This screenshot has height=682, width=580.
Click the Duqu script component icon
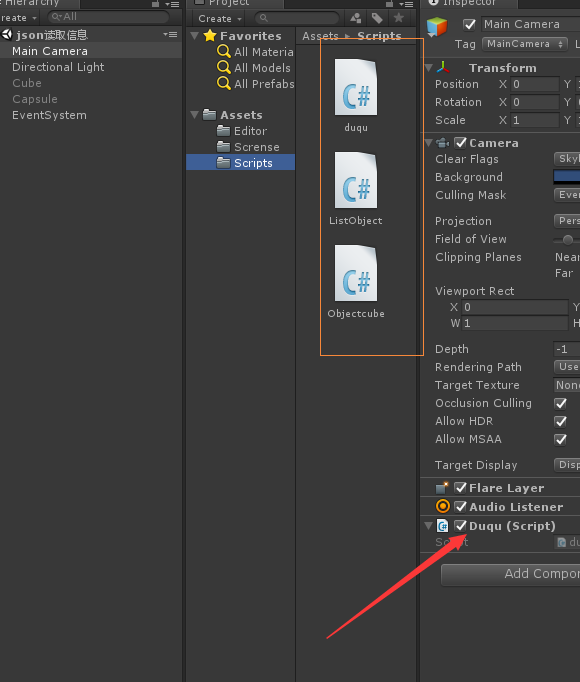click(x=443, y=526)
